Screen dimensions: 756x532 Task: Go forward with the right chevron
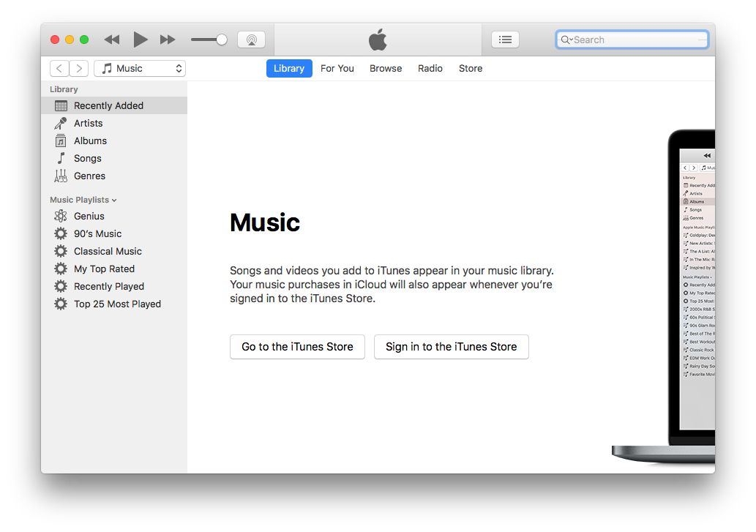pyautogui.click(x=79, y=69)
